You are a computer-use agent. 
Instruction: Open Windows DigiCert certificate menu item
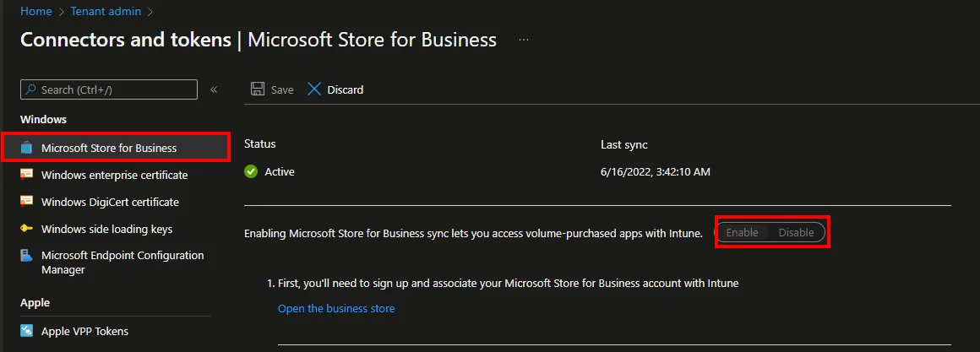coord(110,203)
